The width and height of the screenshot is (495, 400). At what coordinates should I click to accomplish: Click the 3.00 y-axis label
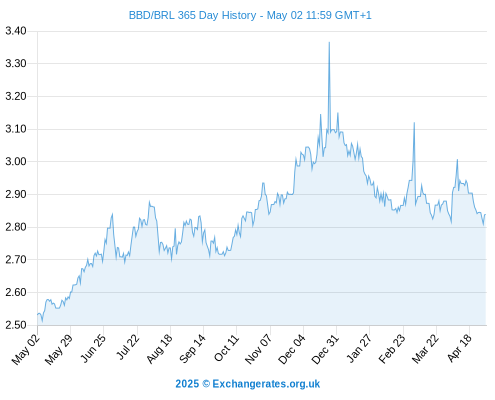click(16, 162)
